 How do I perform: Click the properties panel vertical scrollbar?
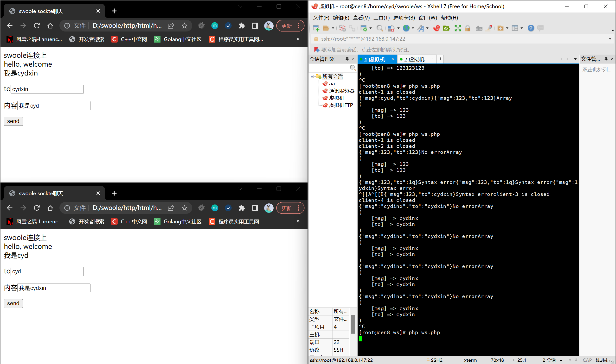353,324
